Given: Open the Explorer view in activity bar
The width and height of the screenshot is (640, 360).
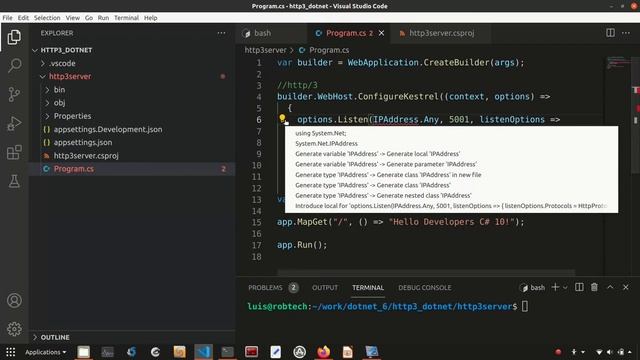Looking at the screenshot, I should click(14, 37).
